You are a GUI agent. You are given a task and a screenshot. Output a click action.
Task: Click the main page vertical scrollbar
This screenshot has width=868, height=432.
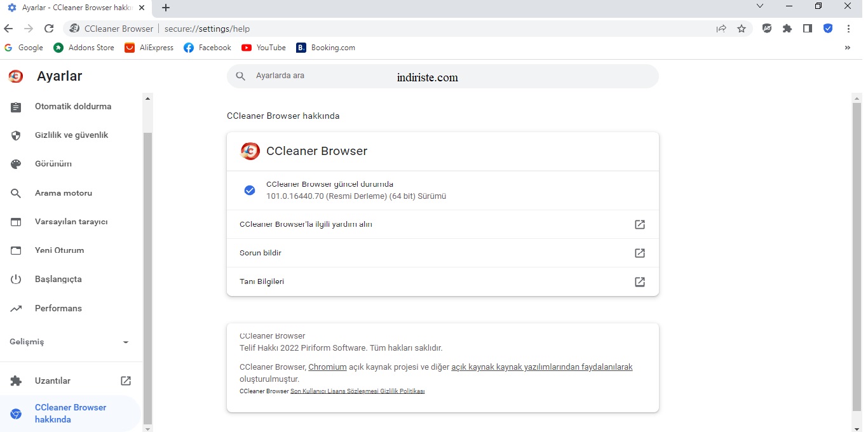coord(857,256)
